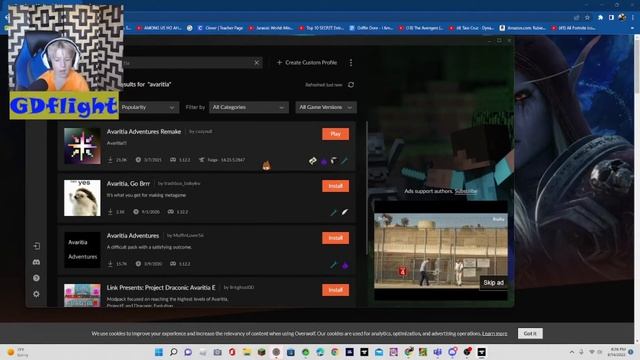The width and height of the screenshot is (640, 360).
Task: Skip the advertisement video
Action: (493, 282)
